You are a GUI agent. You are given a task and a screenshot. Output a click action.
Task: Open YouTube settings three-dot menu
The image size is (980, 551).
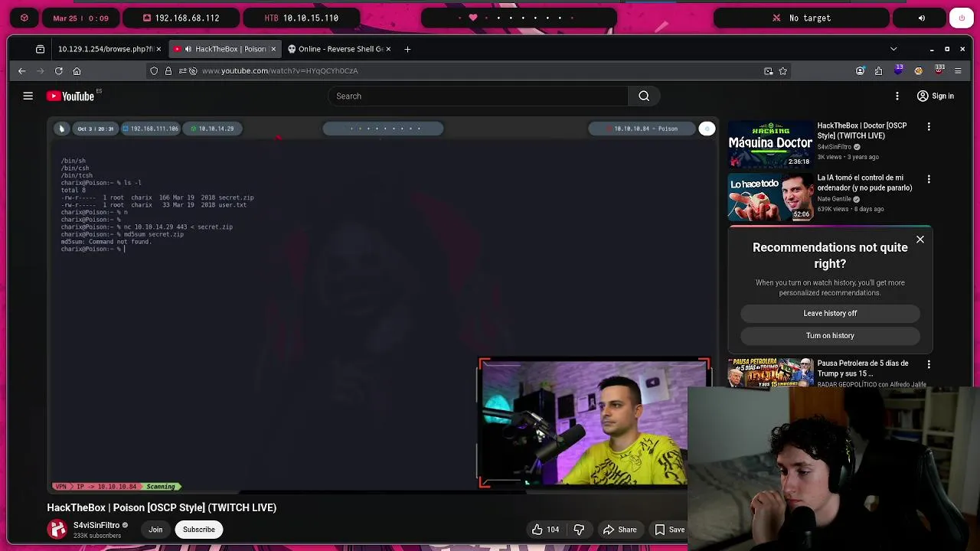click(x=897, y=96)
